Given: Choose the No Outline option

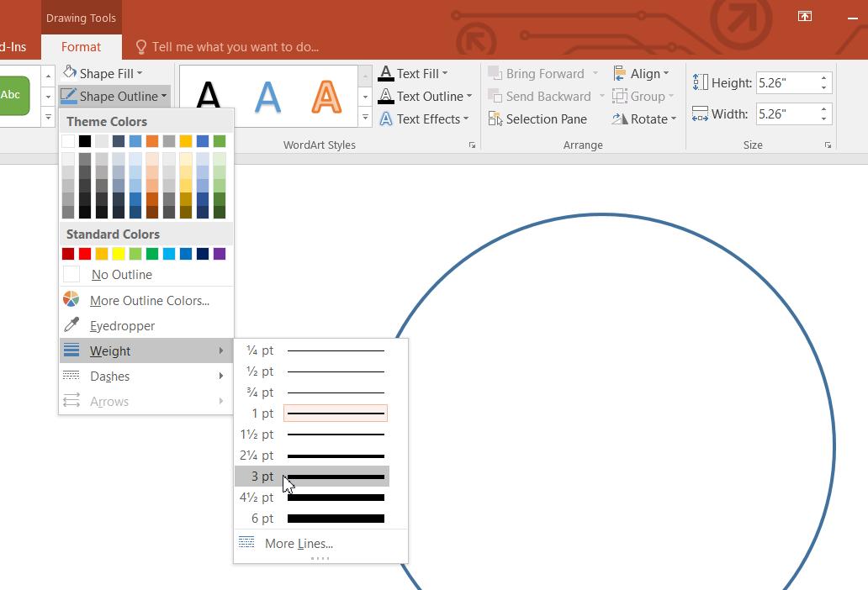Looking at the screenshot, I should pos(121,275).
